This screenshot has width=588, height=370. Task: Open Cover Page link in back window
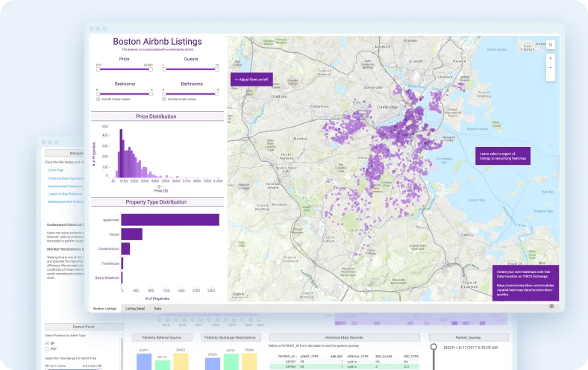(x=56, y=170)
